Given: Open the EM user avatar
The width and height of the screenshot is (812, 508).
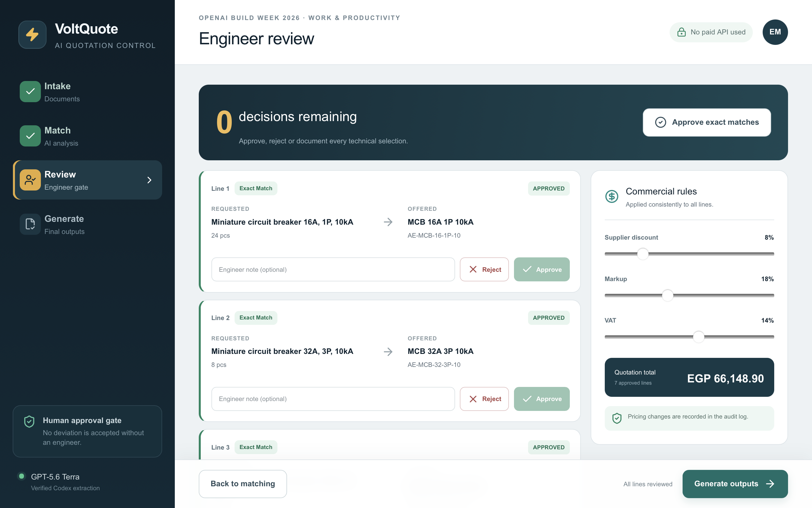Looking at the screenshot, I should tap(775, 32).
